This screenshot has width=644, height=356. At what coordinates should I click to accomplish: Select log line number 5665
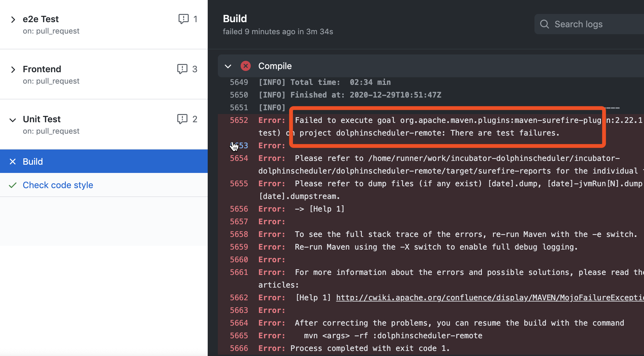click(x=239, y=336)
